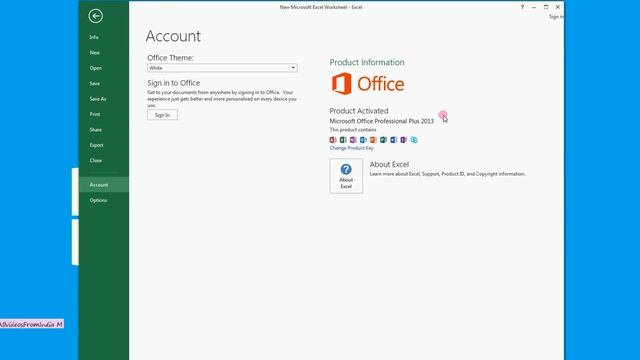Click the About Excel heading text

(x=389, y=164)
